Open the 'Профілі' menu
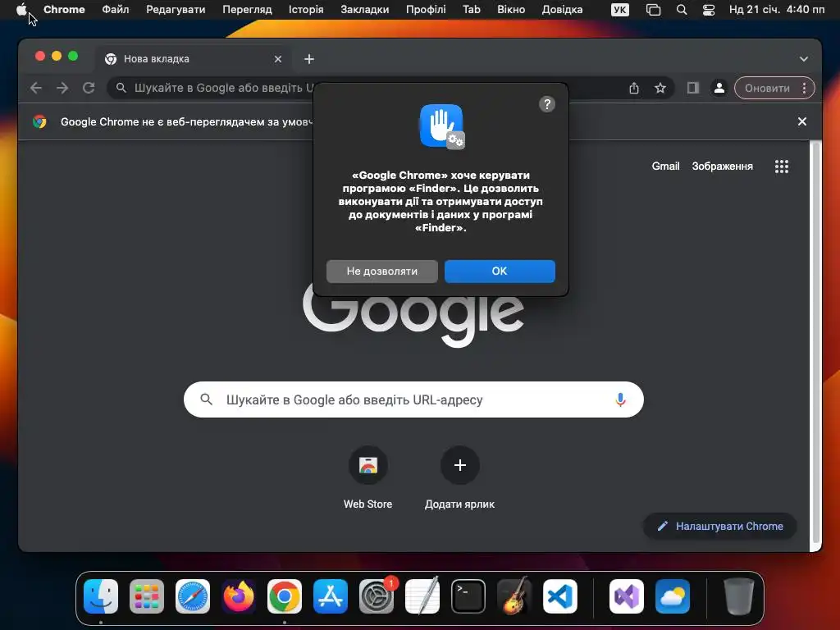840x630 pixels. [426, 10]
